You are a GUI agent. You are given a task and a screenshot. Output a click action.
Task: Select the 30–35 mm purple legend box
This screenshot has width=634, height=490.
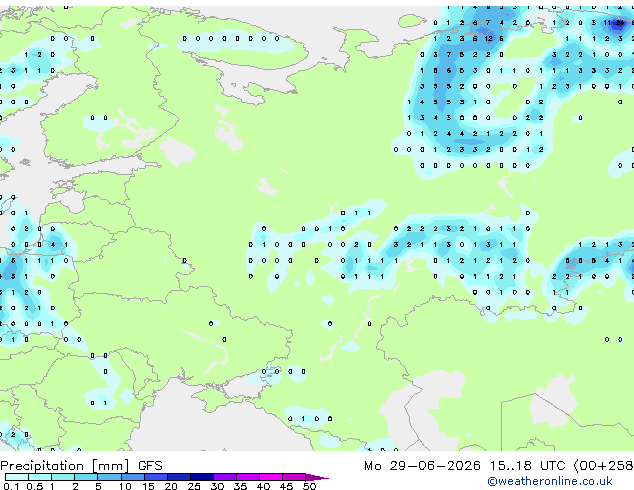click(x=225, y=477)
